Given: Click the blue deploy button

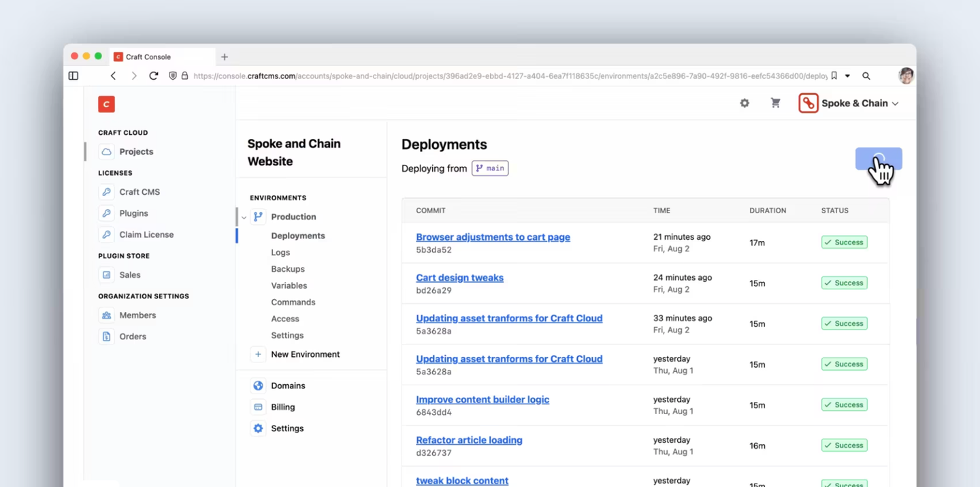Looking at the screenshot, I should (x=879, y=159).
